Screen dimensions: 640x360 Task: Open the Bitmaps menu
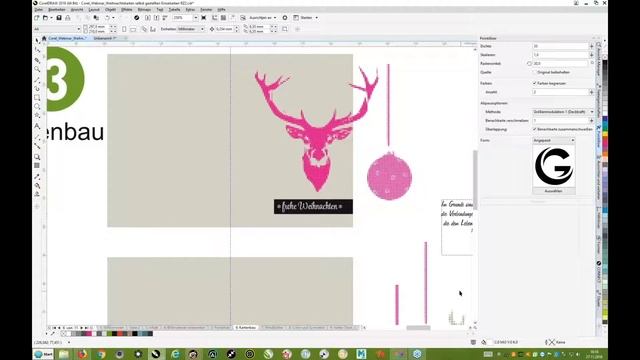(144, 9)
